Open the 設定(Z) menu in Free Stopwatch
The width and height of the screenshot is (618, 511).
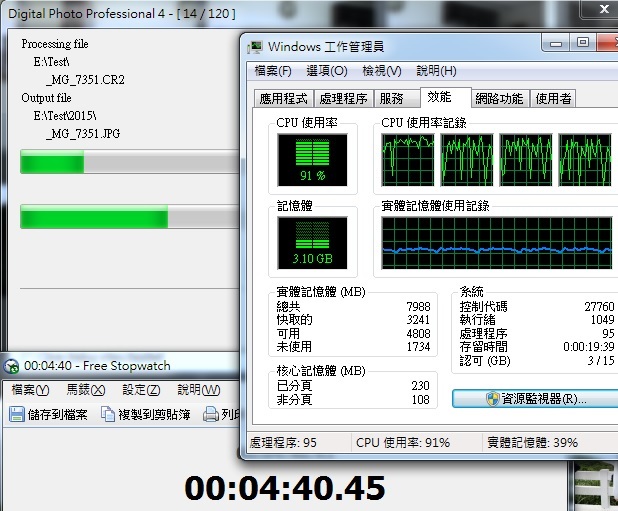[141, 390]
